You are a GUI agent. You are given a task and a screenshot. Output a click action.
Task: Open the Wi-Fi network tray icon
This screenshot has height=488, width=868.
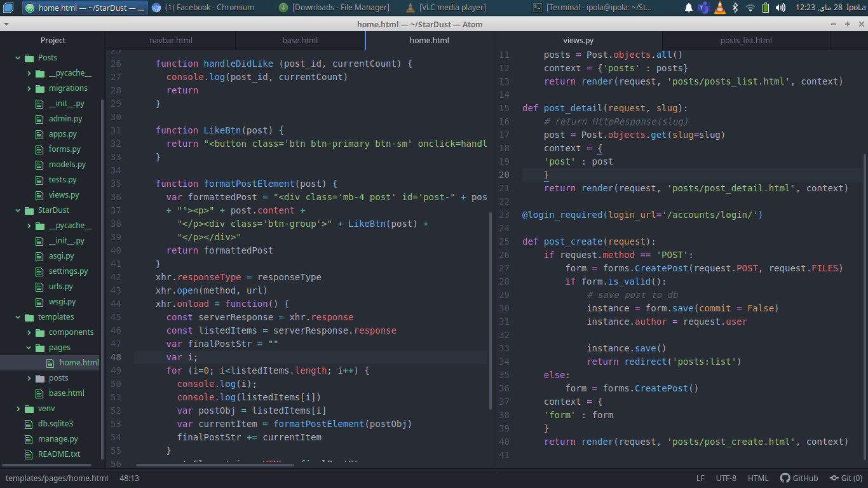pyautogui.click(x=750, y=8)
